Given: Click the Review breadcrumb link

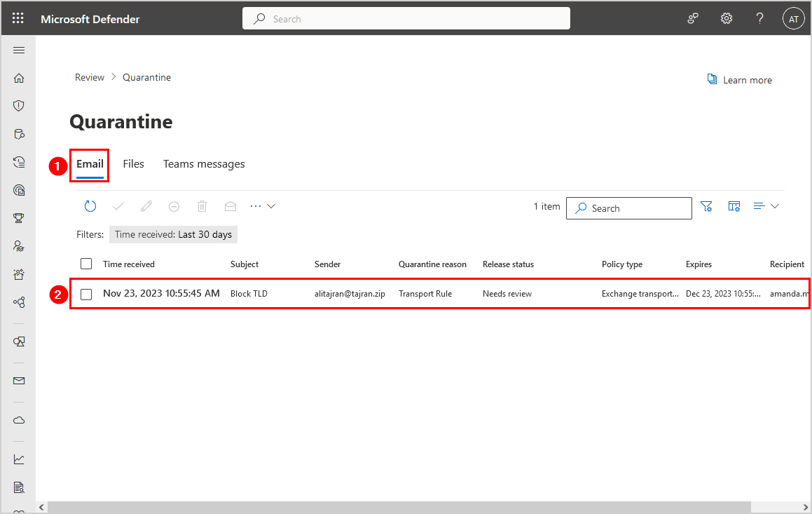Looking at the screenshot, I should [90, 77].
